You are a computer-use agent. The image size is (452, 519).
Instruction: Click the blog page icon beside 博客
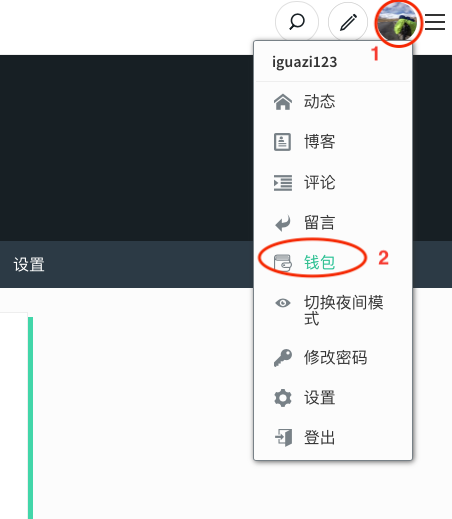pos(282,142)
